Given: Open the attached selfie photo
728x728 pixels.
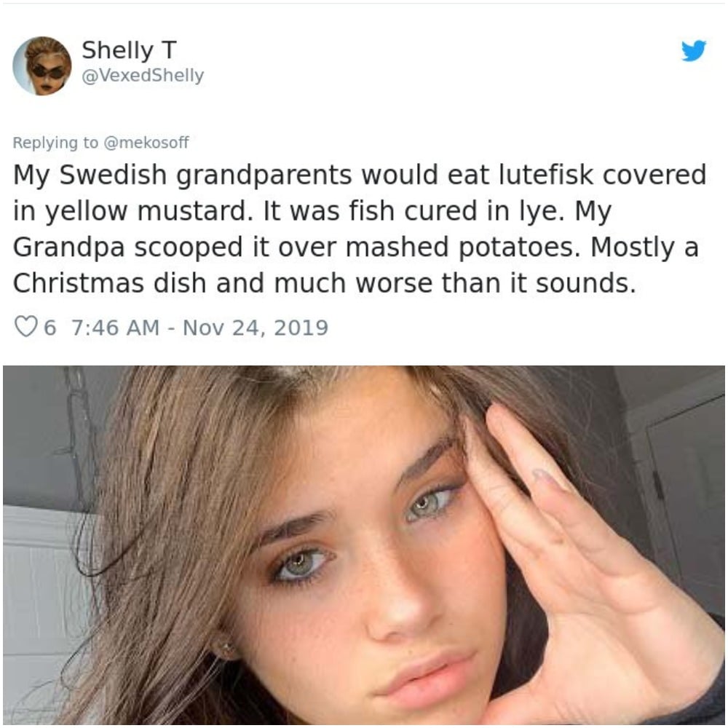Looking at the screenshot, I should [x=364, y=545].
